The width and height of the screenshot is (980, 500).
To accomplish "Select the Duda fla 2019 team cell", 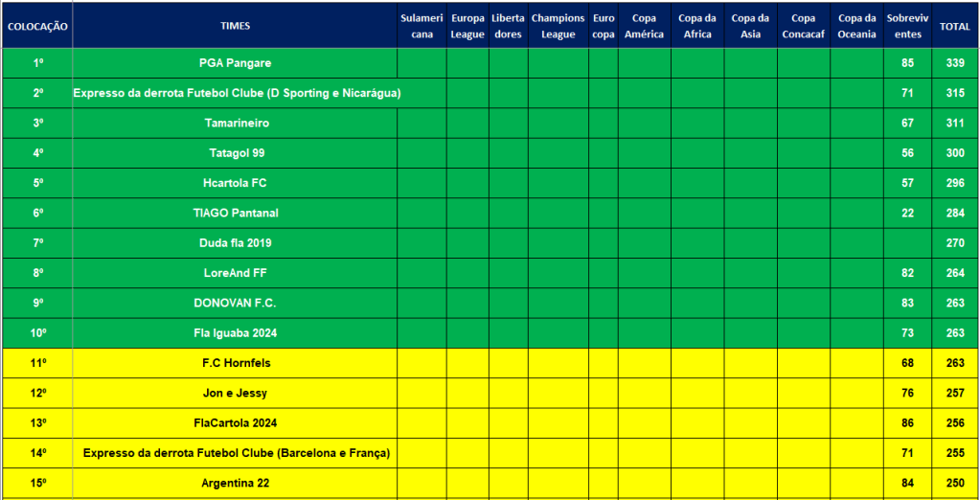I will tap(235, 243).
